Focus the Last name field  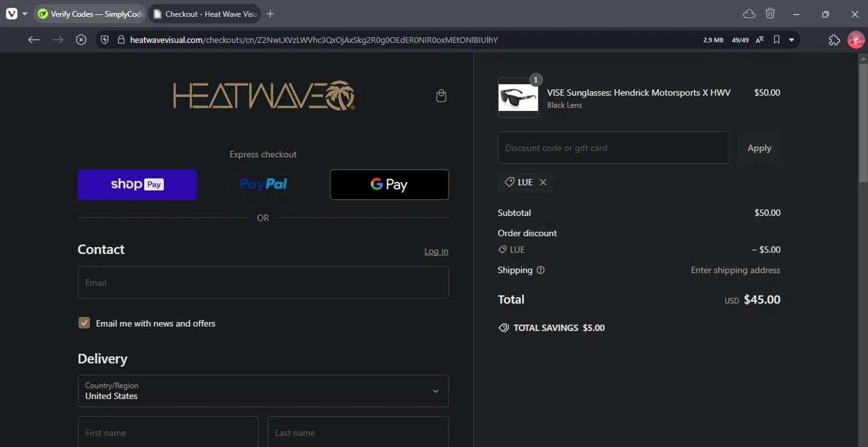(358, 432)
